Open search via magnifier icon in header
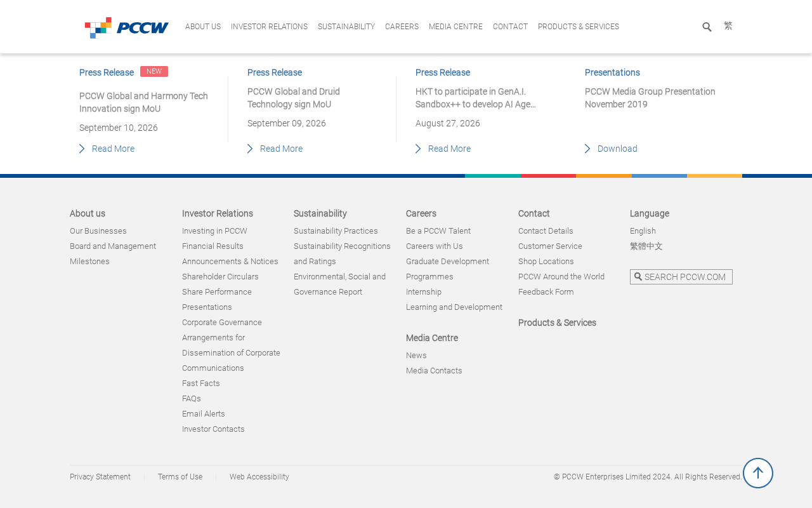Viewport: 812px width, 508px height. [x=707, y=27]
